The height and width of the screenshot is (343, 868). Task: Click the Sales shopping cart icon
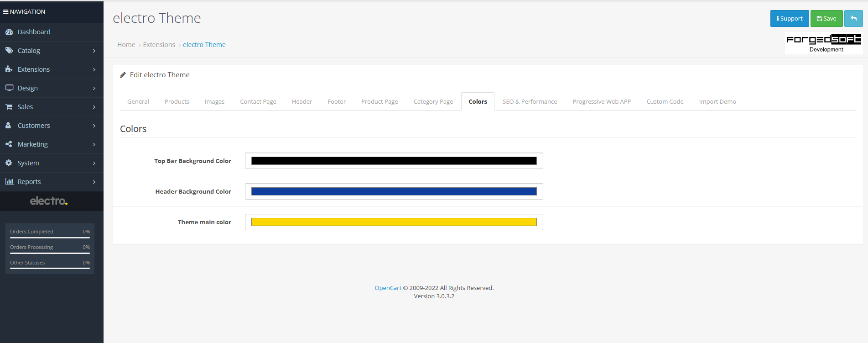point(9,106)
